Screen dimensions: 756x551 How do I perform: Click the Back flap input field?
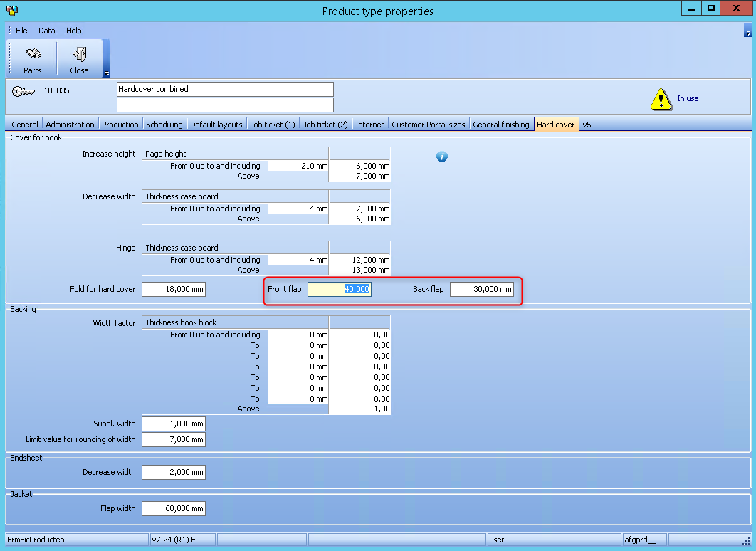pyautogui.click(x=482, y=289)
